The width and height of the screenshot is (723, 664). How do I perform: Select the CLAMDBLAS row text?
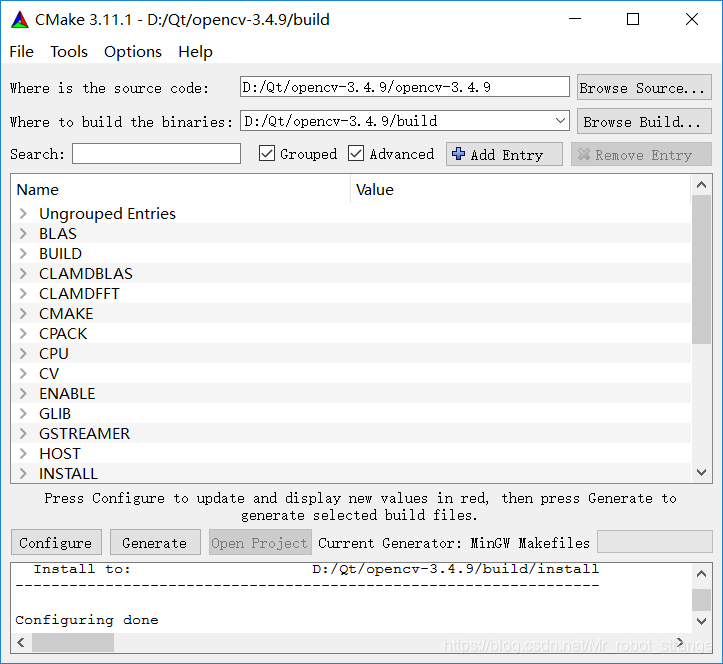point(86,273)
